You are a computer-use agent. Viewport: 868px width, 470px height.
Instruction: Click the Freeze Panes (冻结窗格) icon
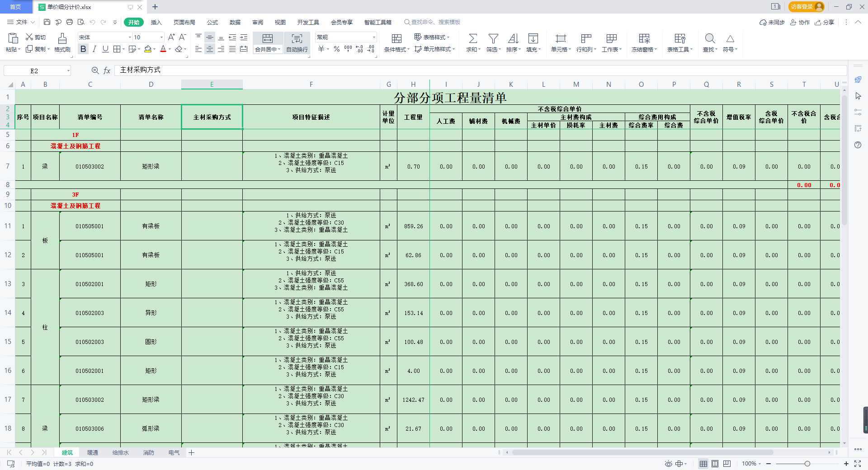click(644, 38)
